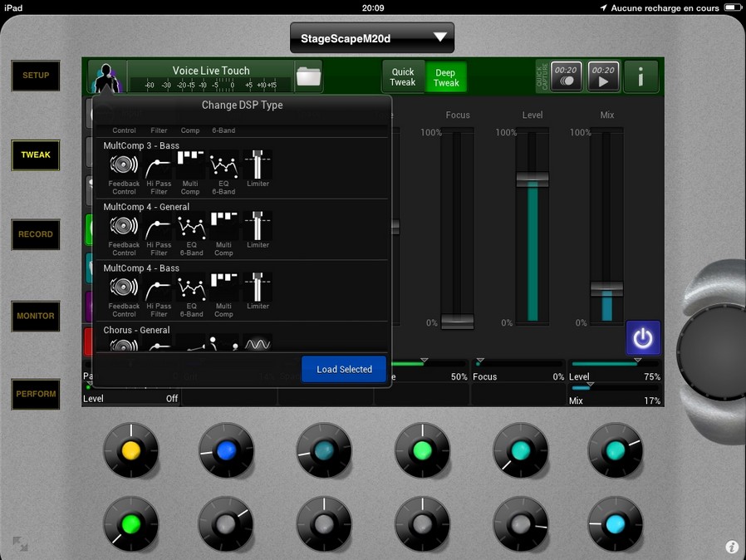746x560 pixels.
Task: Click Feedback Control icon in MultComp 3 - Bass
Action: (x=124, y=165)
